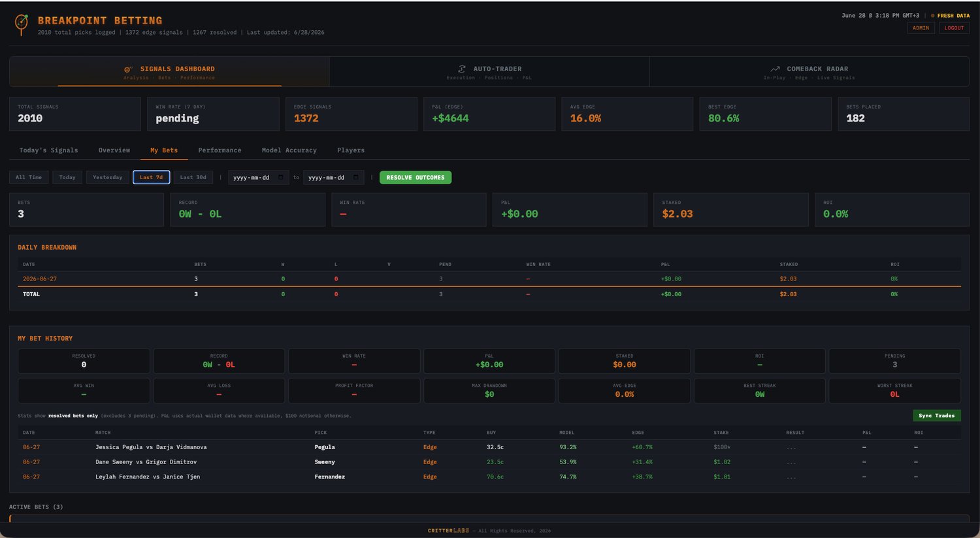Click the end date input field
Viewport: 980px width, 538px height.
click(333, 177)
